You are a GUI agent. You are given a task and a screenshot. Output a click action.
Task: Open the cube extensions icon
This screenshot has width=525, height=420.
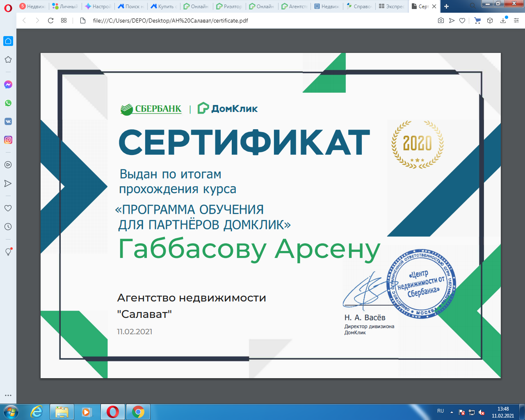pyautogui.click(x=490, y=21)
